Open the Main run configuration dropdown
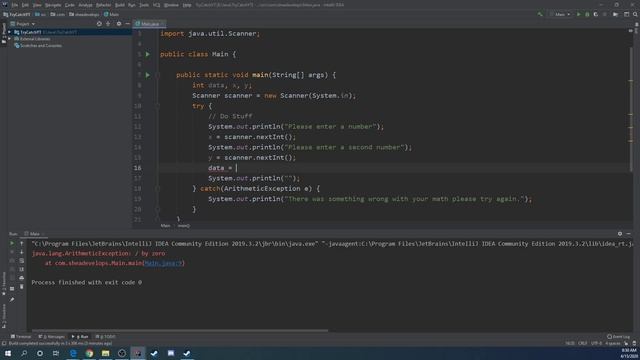 click(560, 14)
